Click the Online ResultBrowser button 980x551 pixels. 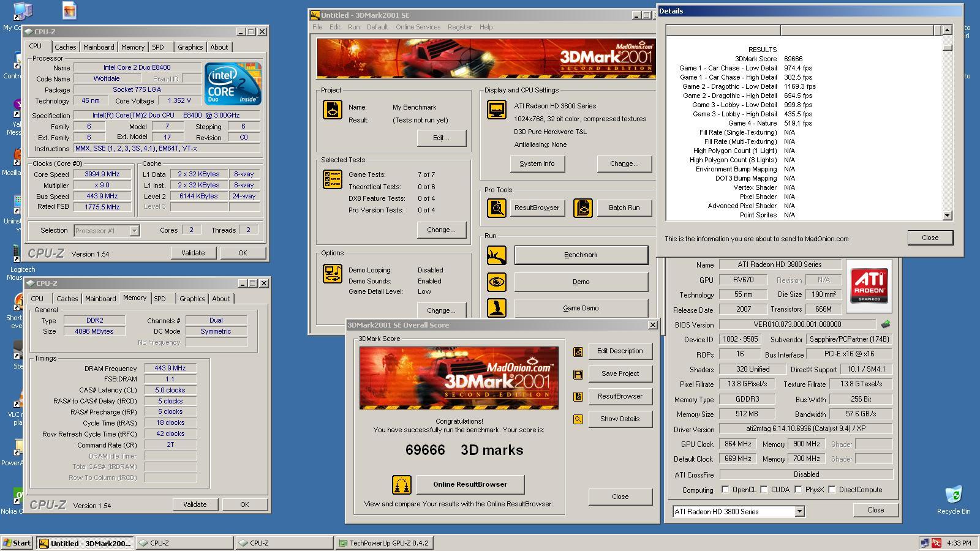pos(470,484)
